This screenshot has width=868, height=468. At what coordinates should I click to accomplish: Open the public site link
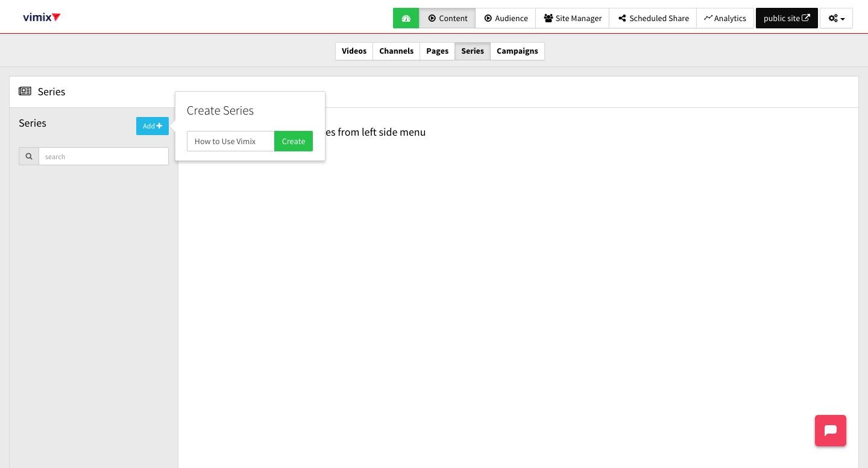[787, 18]
